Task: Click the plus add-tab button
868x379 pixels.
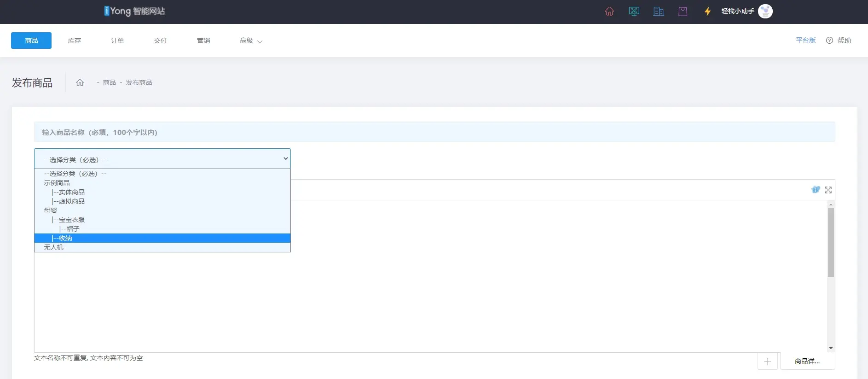Action: (x=767, y=362)
